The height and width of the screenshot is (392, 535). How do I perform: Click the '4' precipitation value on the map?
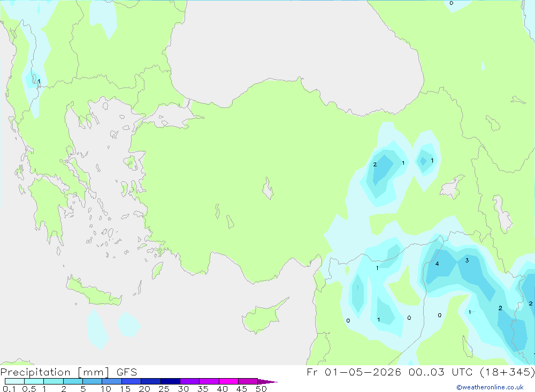click(x=437, y=264)
